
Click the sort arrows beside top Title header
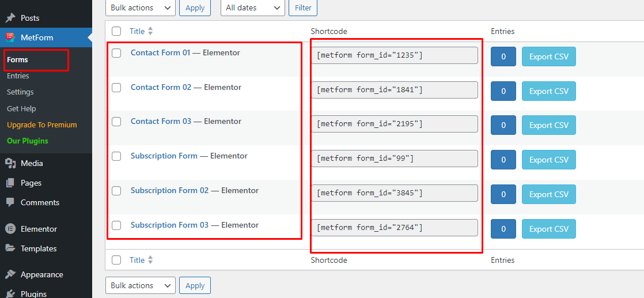[x=150, y=31]
